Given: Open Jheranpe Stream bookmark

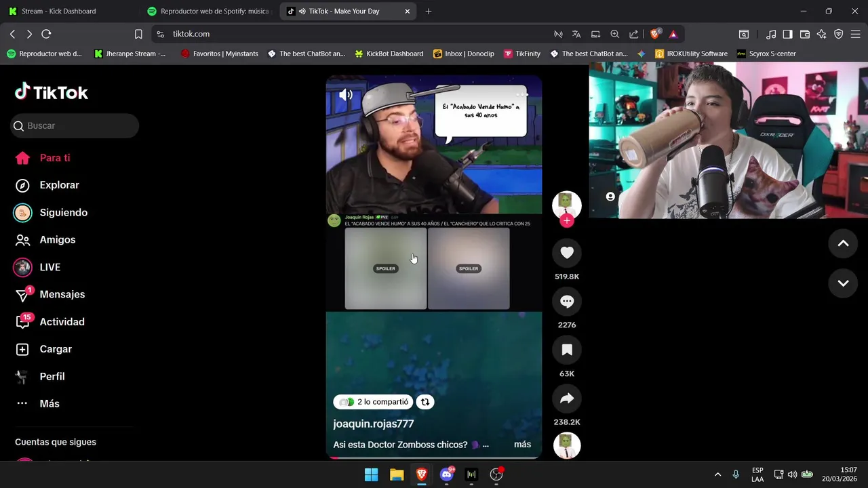Looking at the screenshot, I should [x=130, y=54].
